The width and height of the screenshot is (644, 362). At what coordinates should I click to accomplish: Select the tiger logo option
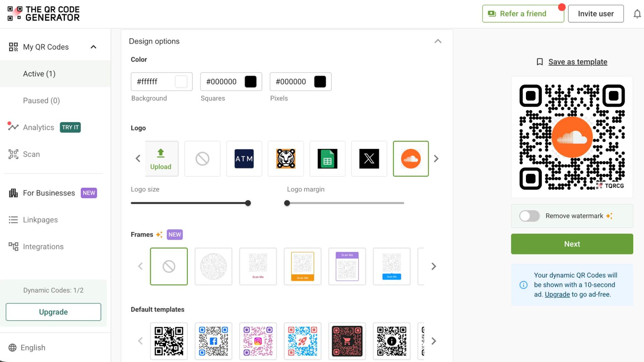(286, 159)
